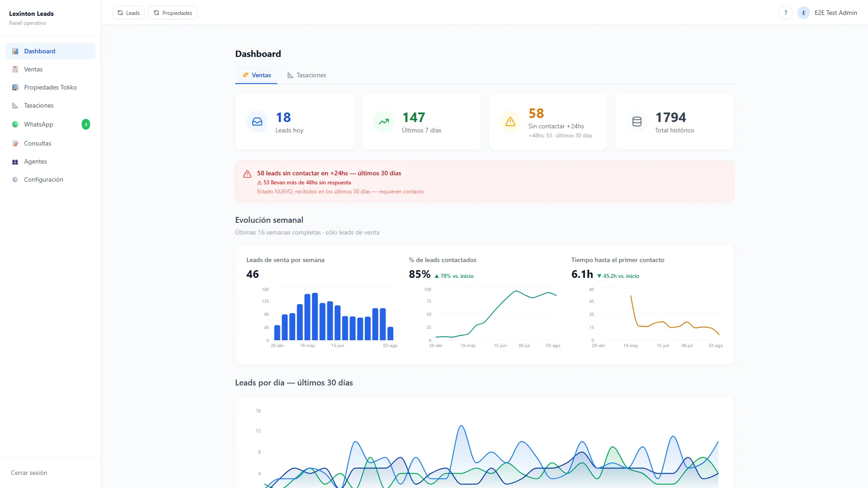
Task: Click the green WhatsApp icon in sidebar
Action: tap(15, 124)
